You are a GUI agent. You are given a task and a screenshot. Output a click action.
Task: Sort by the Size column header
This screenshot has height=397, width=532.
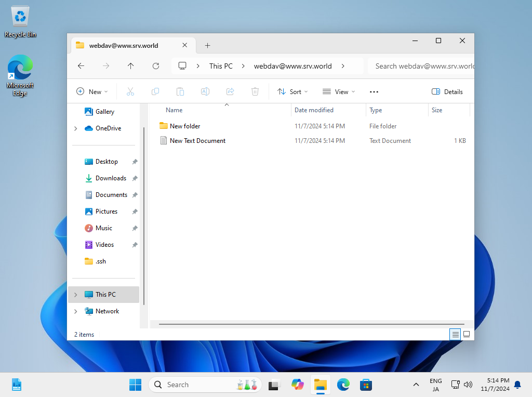pyautogui.click(x=449, y=110)
